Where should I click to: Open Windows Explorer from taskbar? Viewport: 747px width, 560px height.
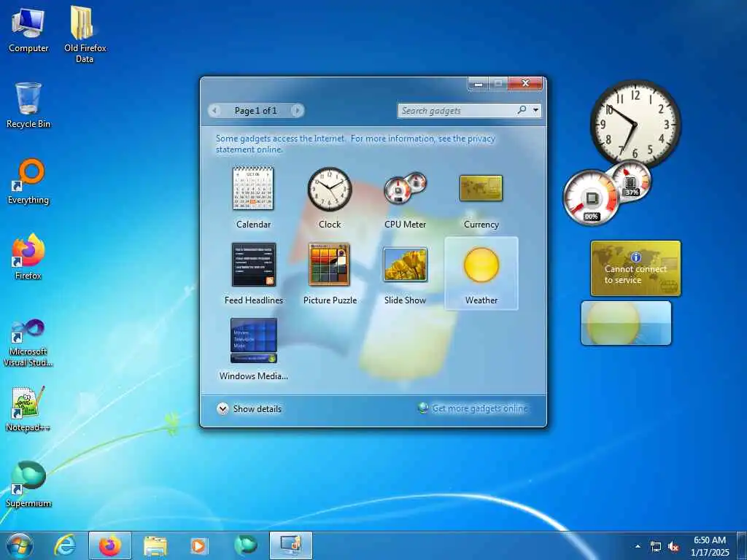[155, 545]
